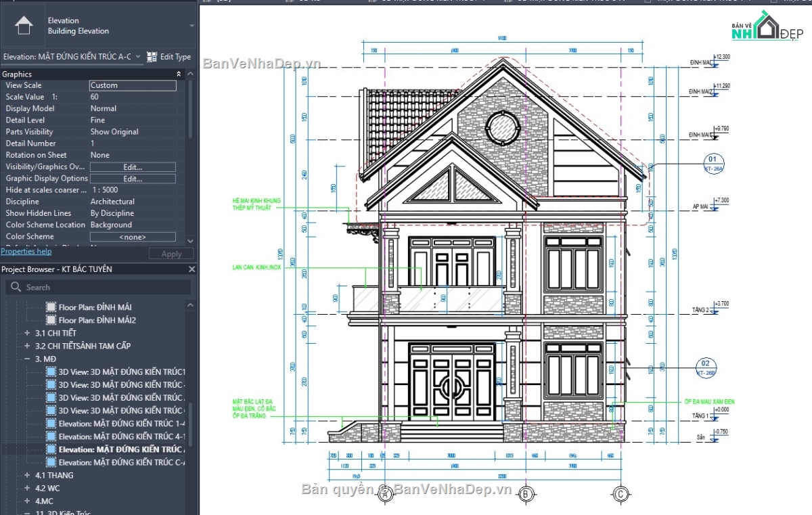Viewport: 812px width, 515px height.
Task: Select HỆ MÁI KINH KHUNG annotation
Action: (256, 204)
